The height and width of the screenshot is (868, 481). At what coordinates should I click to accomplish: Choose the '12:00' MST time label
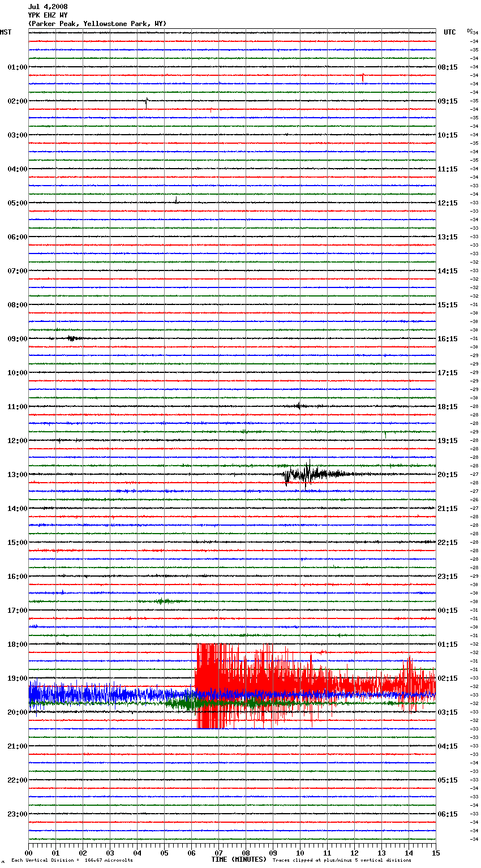click(x=18, y=441)
